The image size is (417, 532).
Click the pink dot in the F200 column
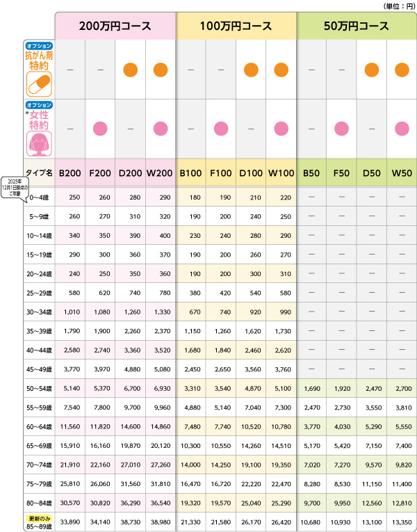(x=100, y=128)
